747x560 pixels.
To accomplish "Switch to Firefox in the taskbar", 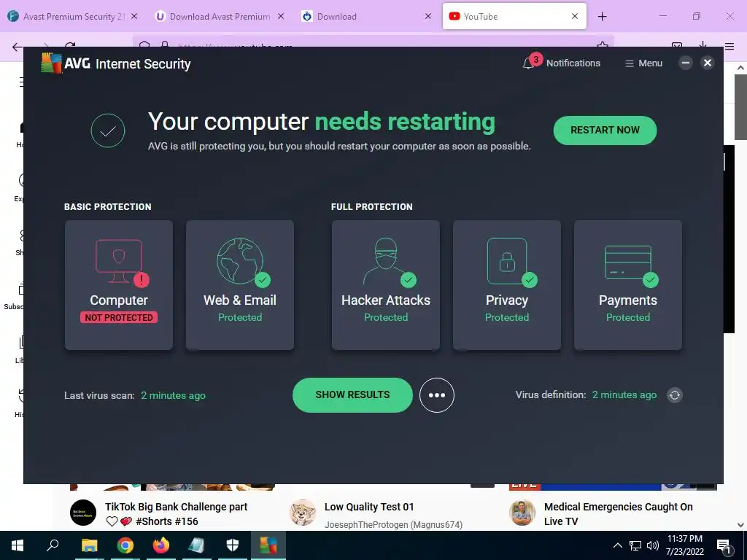I will coord(161,545).
